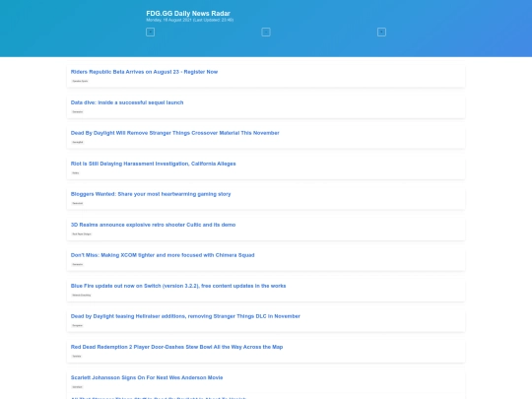
Task: Click source tag under Bloggers Wanted headline
Action: pyautogui.click(x=78, y=203)
